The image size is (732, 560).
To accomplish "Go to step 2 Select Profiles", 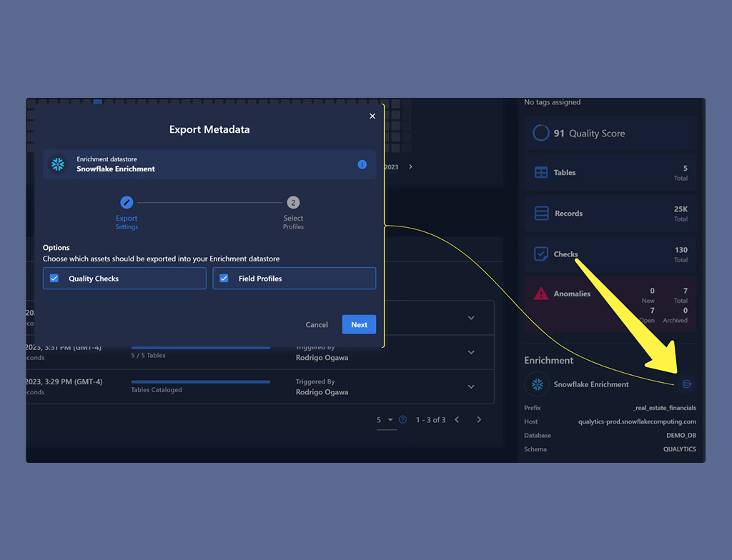I will pyautogui.click(x=293, y=203).
